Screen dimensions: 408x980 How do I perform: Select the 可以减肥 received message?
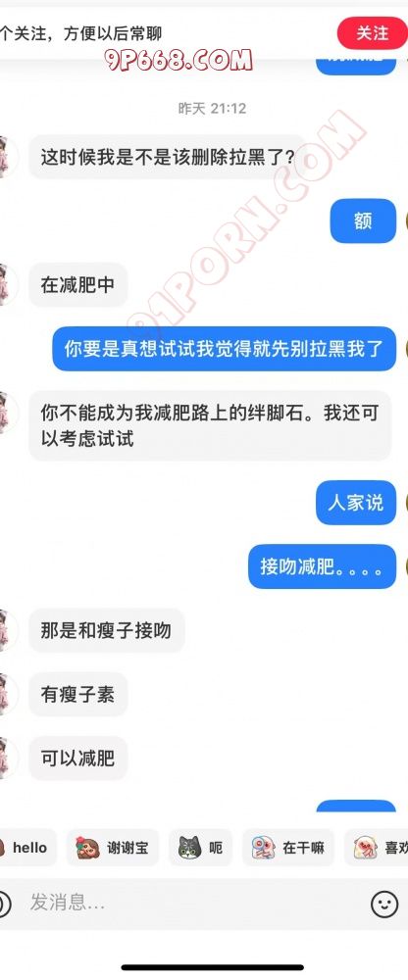tap(78, 759)
